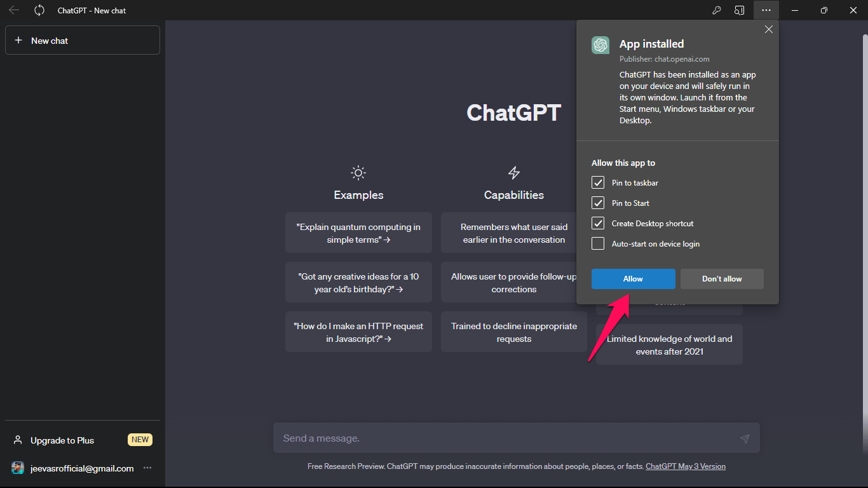Click the back arrow in title bar
The width and height of the screenshot is (868, 488).
pyautogui.click(x=13, y=10)
